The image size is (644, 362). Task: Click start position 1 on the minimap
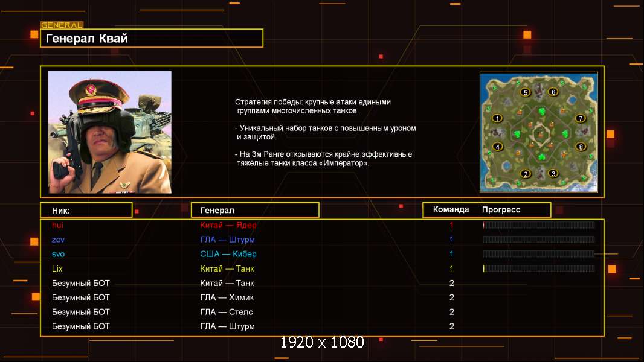(497, 119)
